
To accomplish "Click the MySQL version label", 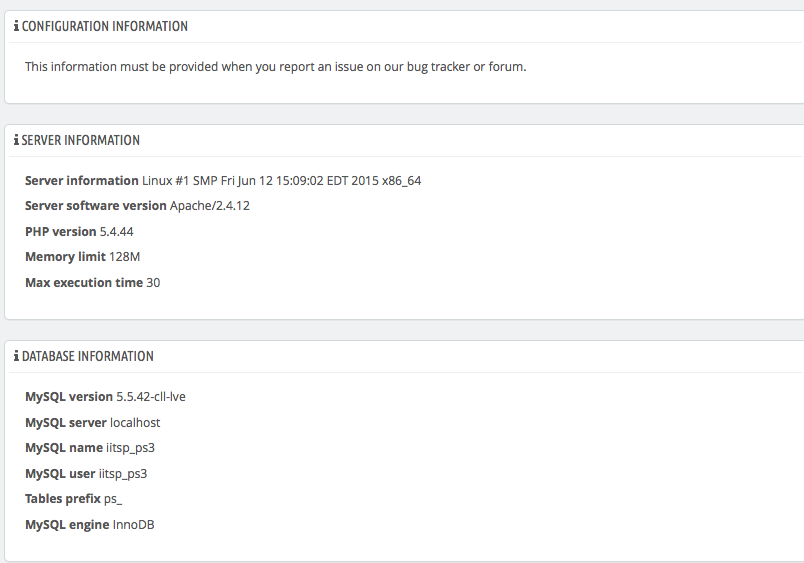I will [69, 397].
